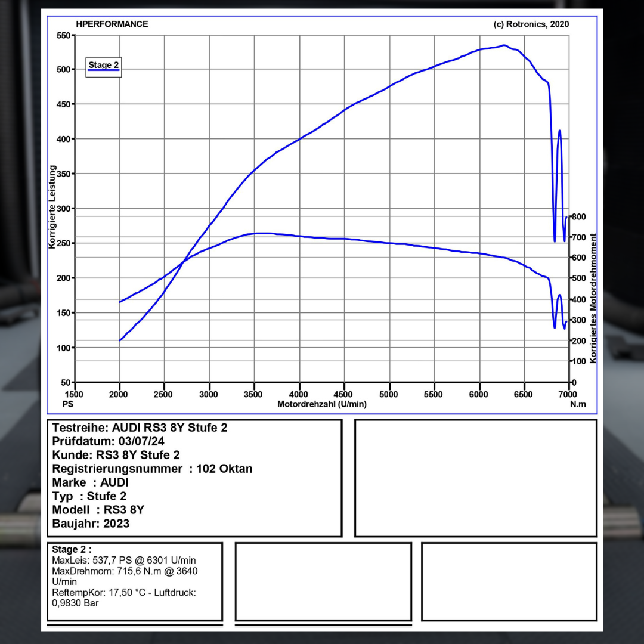Click the empty box beside vehicle details
The width and height of the screenshot is (644, 644).
tap(475, 478)
